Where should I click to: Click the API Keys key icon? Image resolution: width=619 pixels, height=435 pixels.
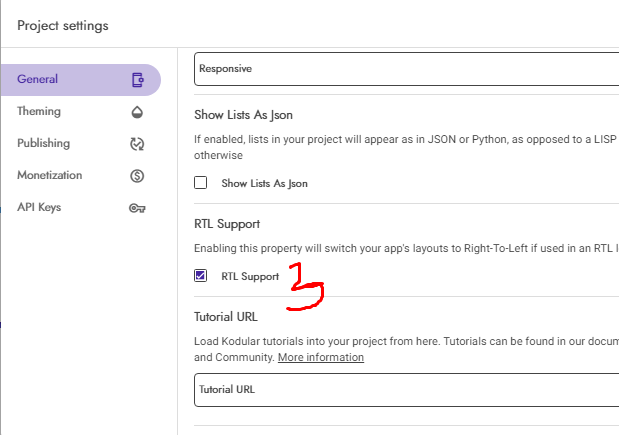pos(138,208)
